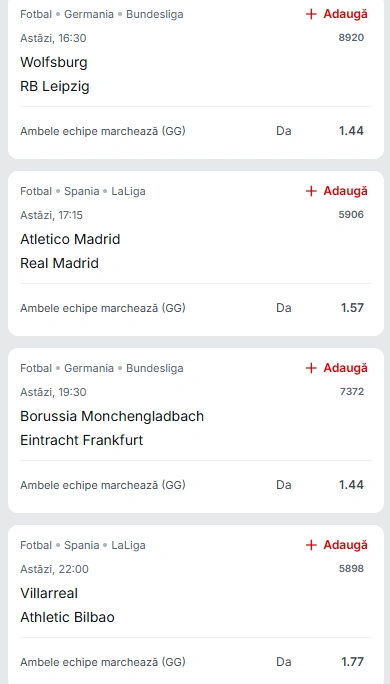
Task: Click the plus icon for Atletico Madrid match
Action: coord(311,191)
